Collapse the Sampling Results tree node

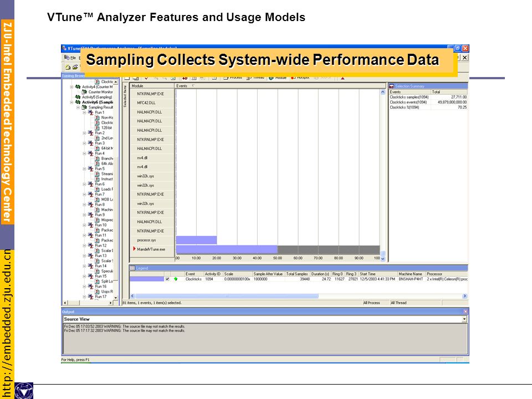(x=78, y=107)
